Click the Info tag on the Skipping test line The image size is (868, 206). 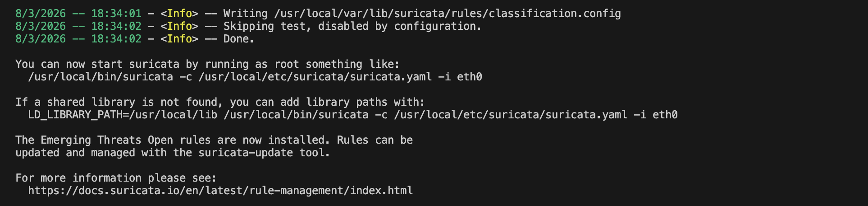pos(179,26)
